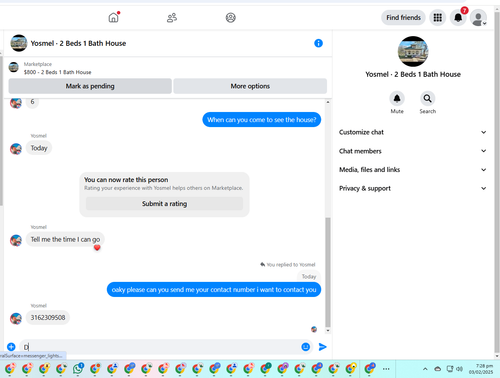Open the profile circle icon in top navigation

tap(231, 17)
